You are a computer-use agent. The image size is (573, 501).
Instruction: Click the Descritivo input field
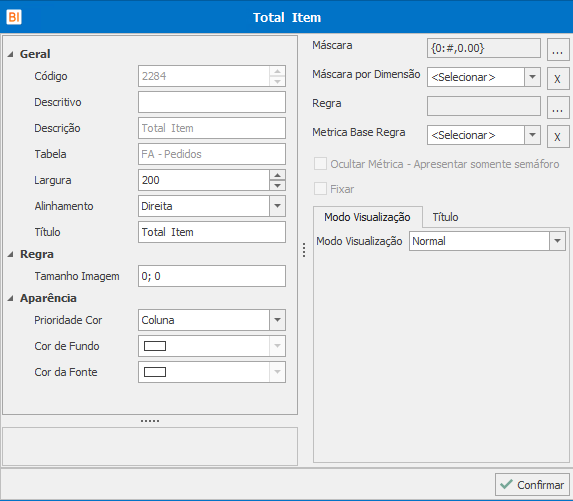212,102
